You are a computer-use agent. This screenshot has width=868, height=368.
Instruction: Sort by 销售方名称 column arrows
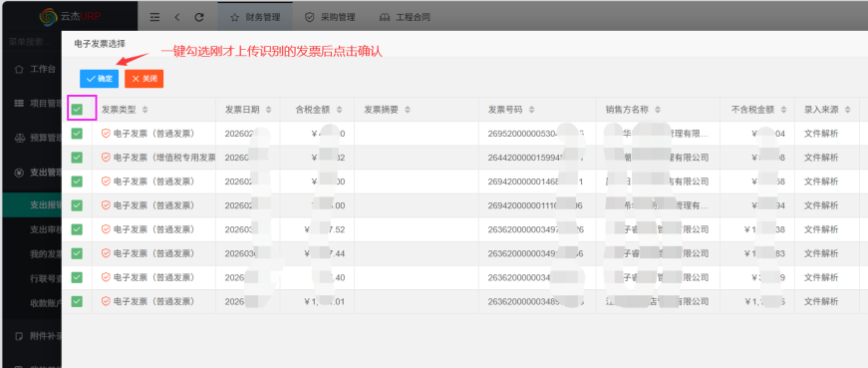click(658, 110)
